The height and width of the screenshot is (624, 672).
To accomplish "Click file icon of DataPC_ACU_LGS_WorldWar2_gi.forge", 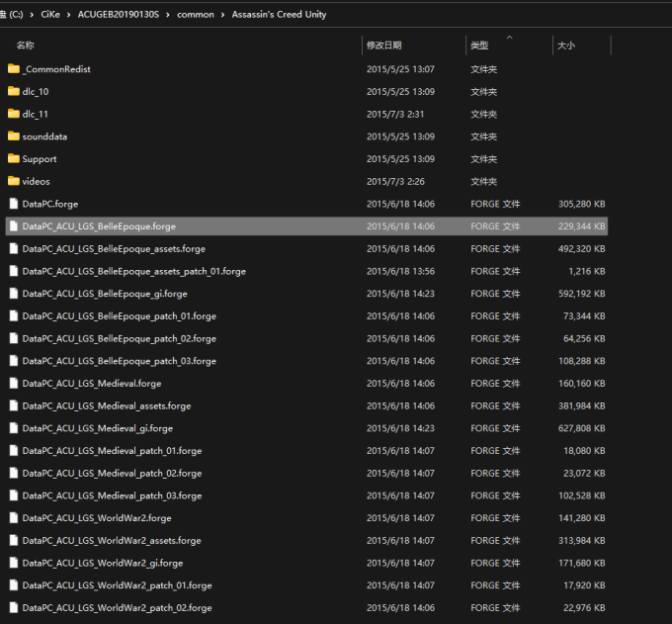I will pos(14,563).
